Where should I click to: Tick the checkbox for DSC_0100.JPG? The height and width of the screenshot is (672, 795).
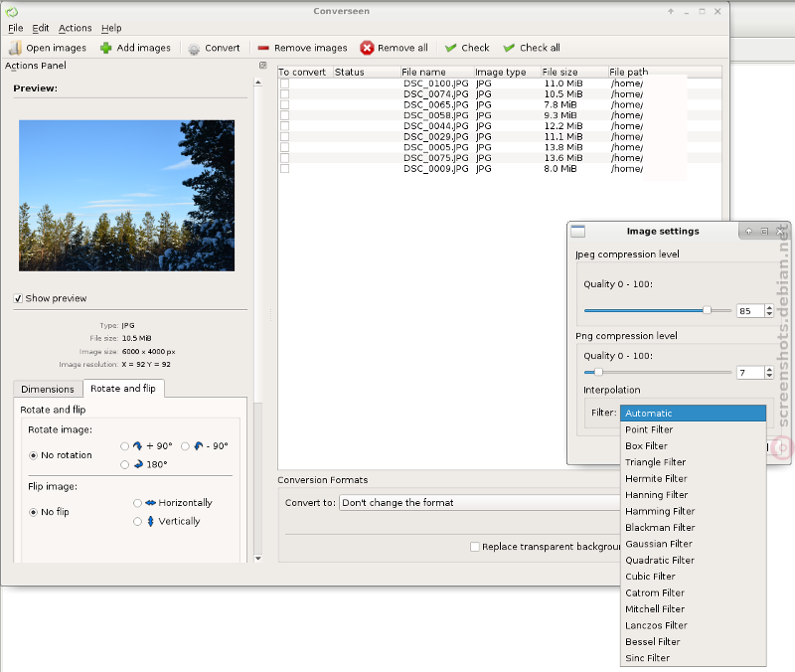click(x=285, y=84)
